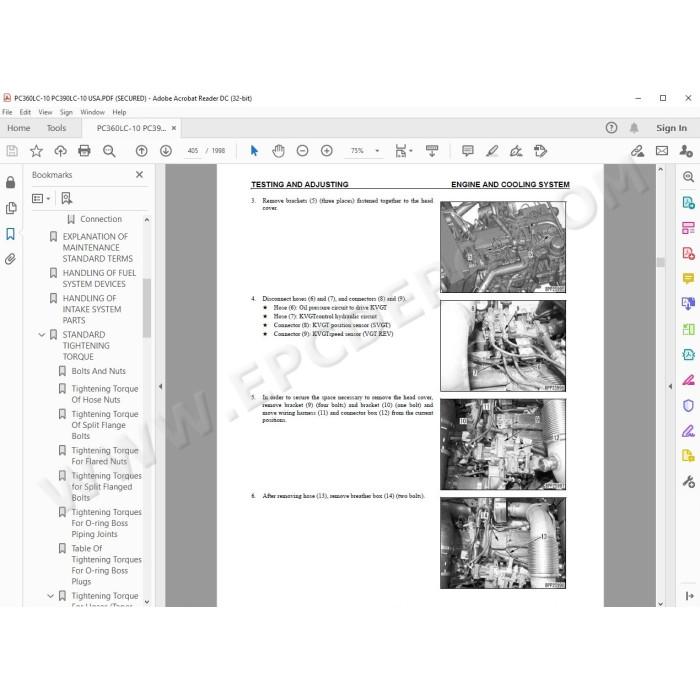
Task: Switch to the Tools tab
Action: (x=56, y=128)
